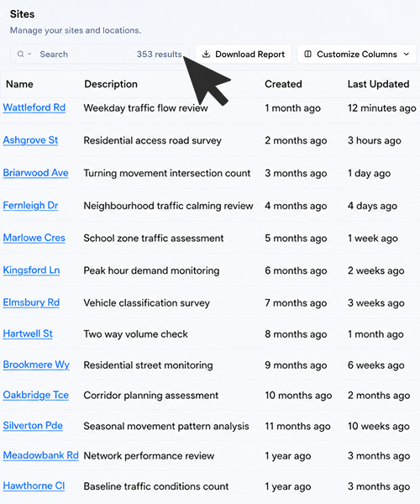Click 'Two way volume check' description

(135, 334)
